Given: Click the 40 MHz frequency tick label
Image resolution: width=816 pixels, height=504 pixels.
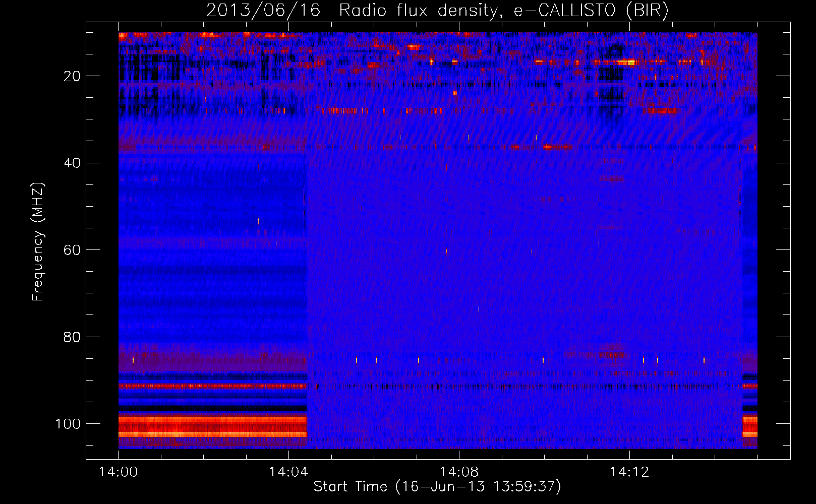Looking at the screenshot, I should pyautogui.click(x=72, y=163).
